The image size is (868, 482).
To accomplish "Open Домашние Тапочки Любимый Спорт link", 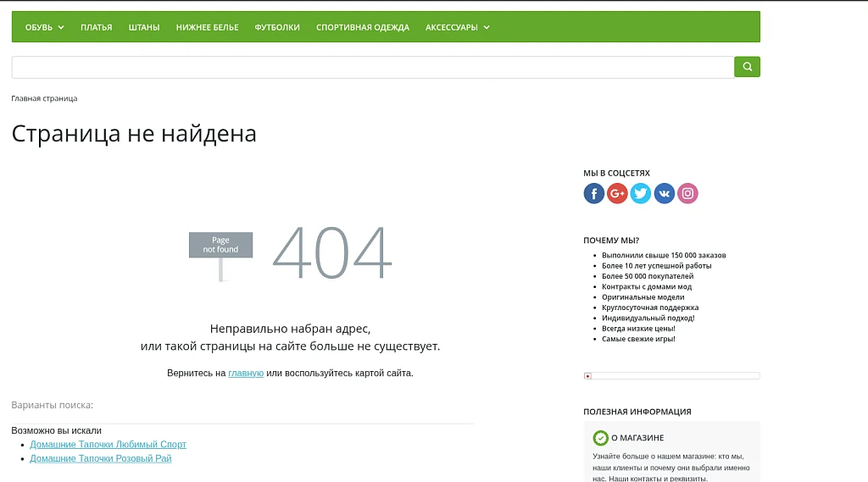I will point(108,445).
